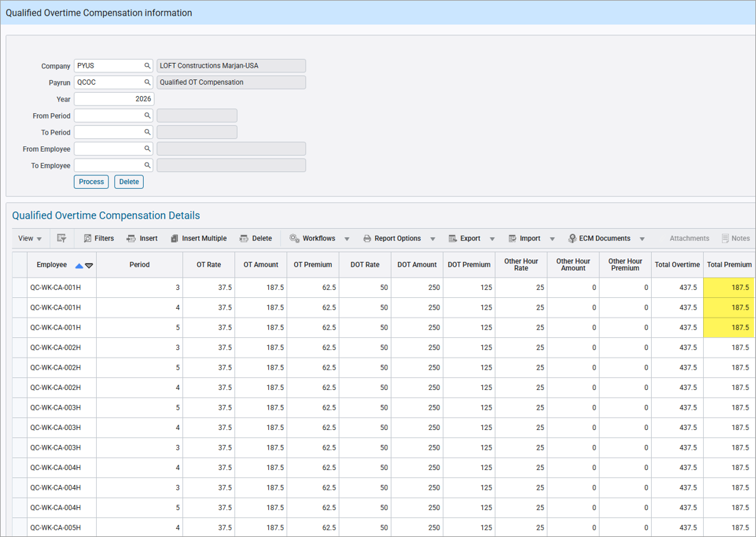The width and height of the screenshot is (756, 537).
Task: Click the OT Premium column header
Action: pyautogui.click(x=313, y=265)
